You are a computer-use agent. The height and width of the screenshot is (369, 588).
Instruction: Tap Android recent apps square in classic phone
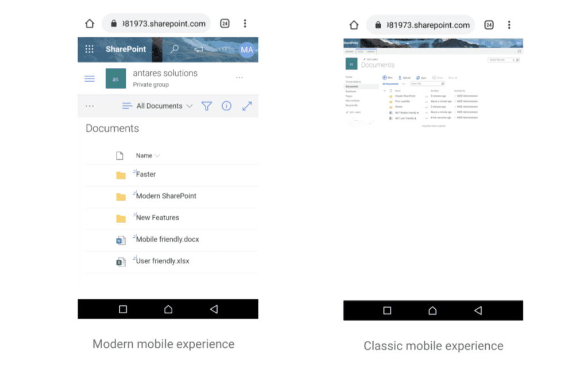pyautogui.click(x=388, y=311)
